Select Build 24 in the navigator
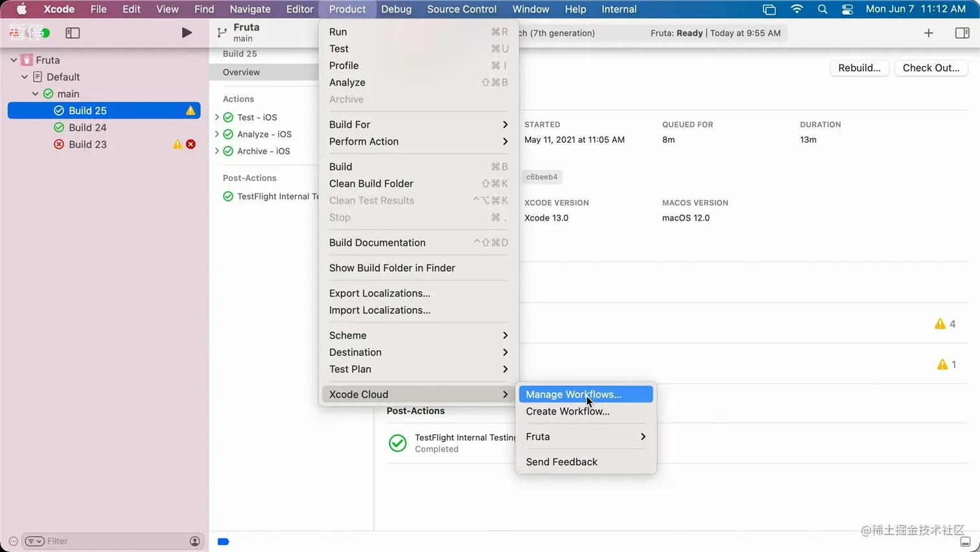Screen dimensions: 980x552 click(104, 127)
